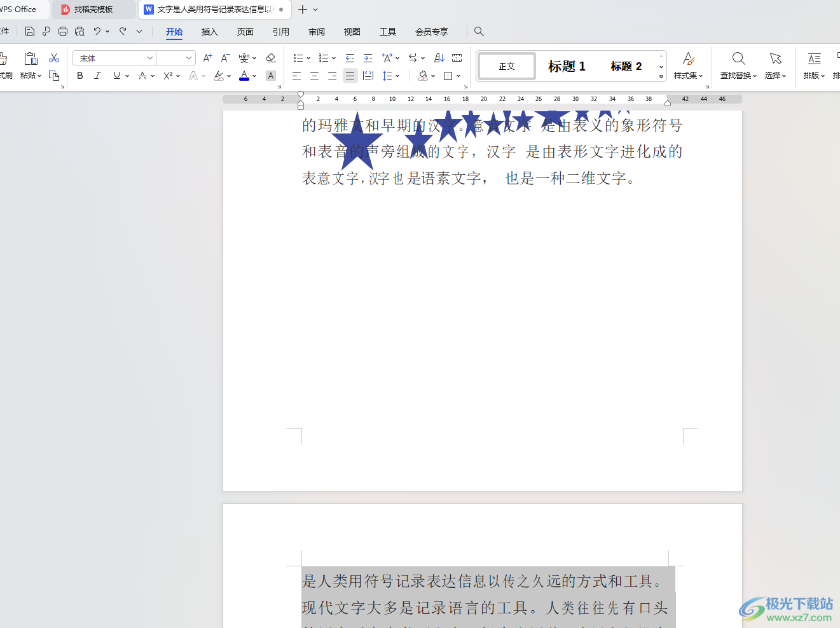
Task: Expand the underline style dropdown arrow
Action: click(x=127, y=76)
